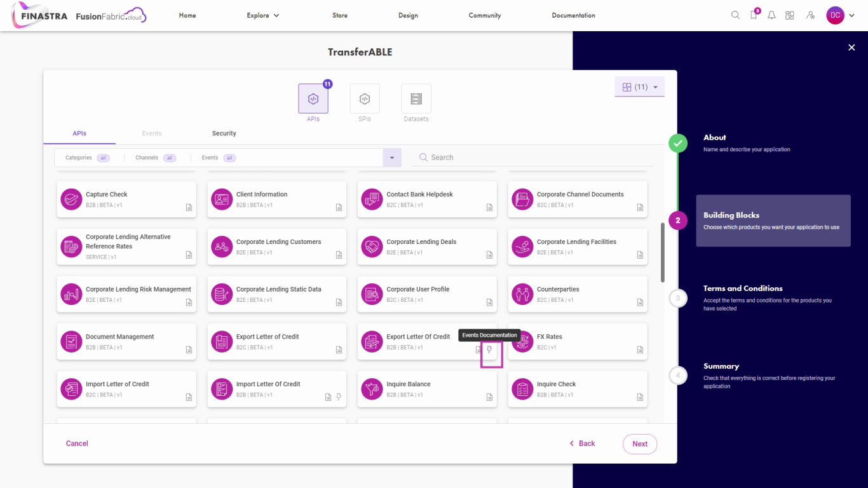Image resolution: width=868 pixels, height=488 pixels.
Task: Open Import Letter Of Credit B2B documentation icon
Action: [x=329, y=397]
